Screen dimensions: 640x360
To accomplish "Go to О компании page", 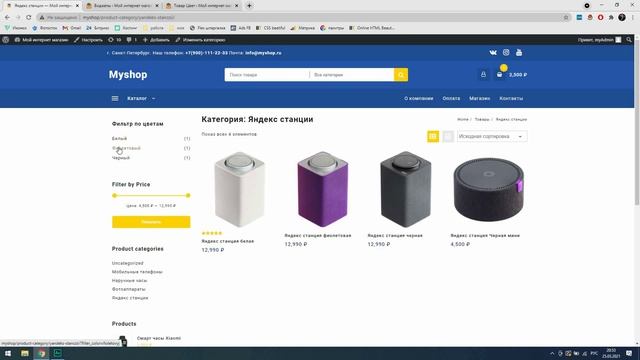I will tap(418, 98).
